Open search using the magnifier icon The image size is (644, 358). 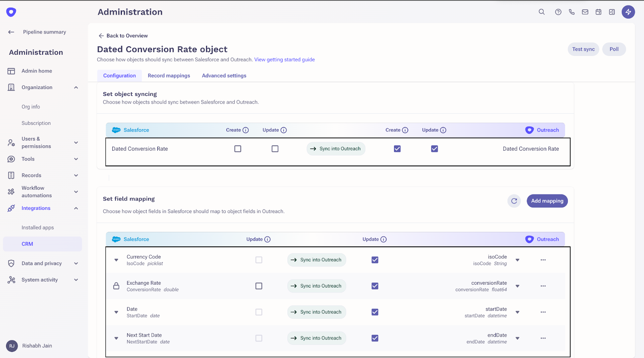(x=542, y=12)
